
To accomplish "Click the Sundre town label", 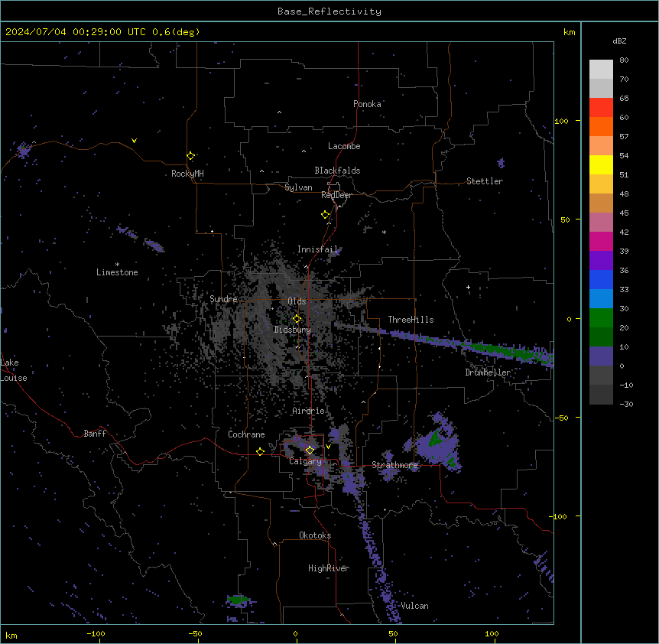I will pyautogui.click(x=223, y=299).
